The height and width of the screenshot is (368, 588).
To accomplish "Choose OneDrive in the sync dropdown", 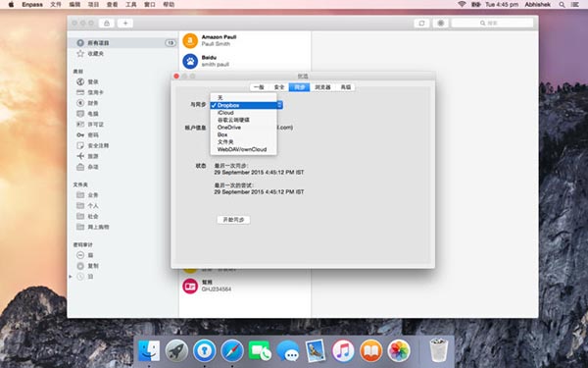I will (243, 128).
